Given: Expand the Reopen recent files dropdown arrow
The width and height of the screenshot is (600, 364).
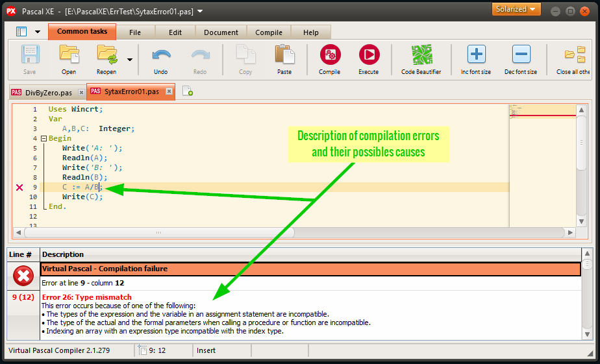Looking at the screenshot, I should [130, 60].
